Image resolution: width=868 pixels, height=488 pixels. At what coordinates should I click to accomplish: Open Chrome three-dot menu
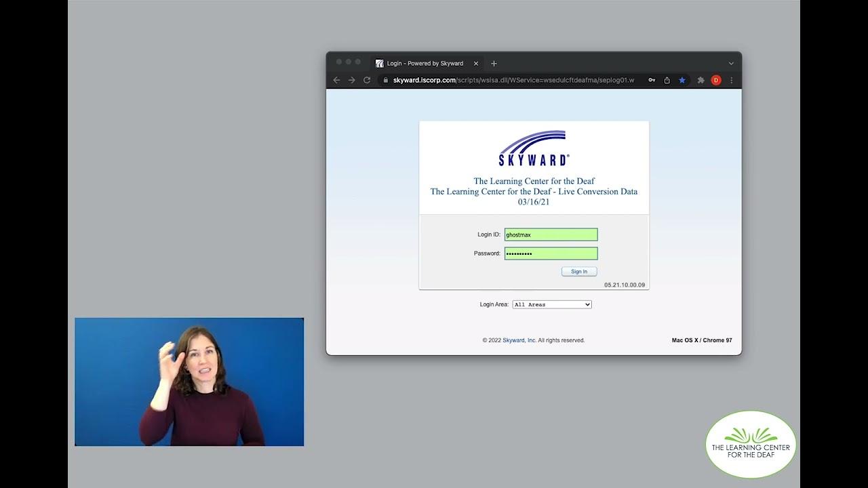(x=731, y=80)
